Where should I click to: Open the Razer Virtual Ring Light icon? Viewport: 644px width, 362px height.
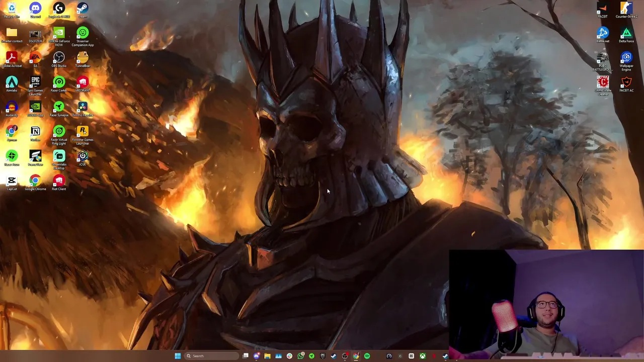[x=59, y=136]
